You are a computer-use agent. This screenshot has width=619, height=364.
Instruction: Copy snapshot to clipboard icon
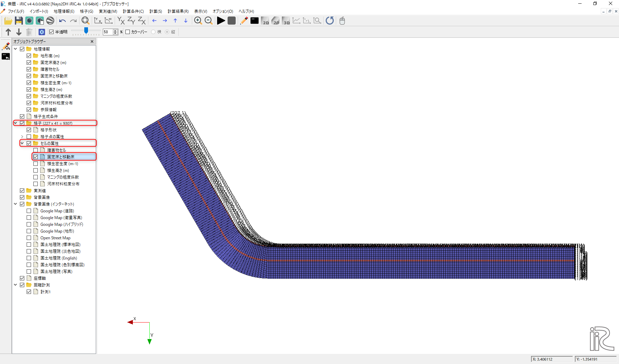tap(40, 21)
